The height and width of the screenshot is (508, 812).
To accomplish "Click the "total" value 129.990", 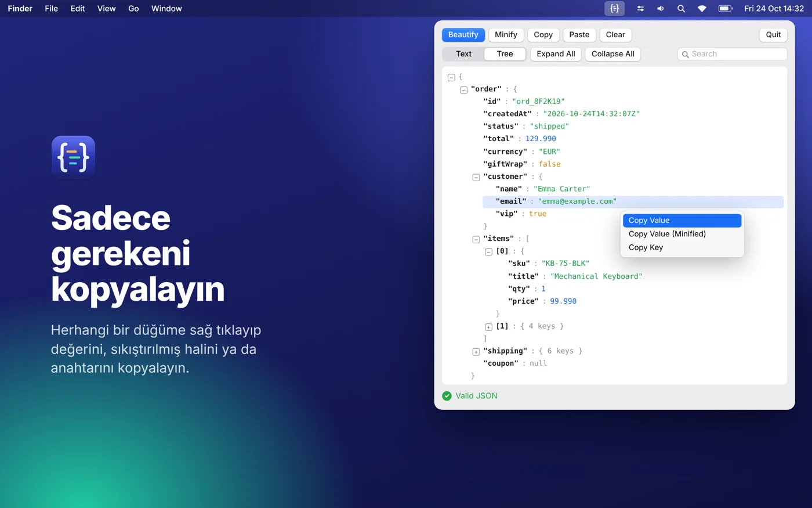I will pos(541,139).
